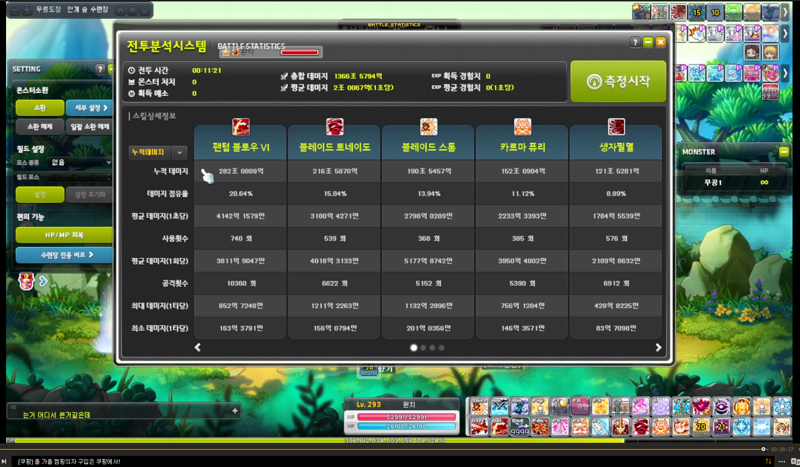Open the 포스 종류 dropdown showing 없음

79,162
